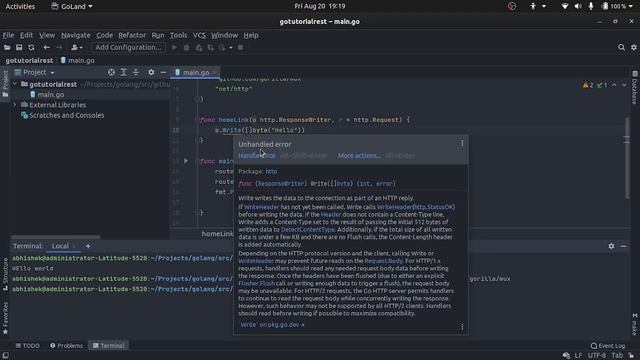Click the Search Everywhere magnifier icon
Image resolution: width=640 pixels, height=360 pixels.
point(621,47)
